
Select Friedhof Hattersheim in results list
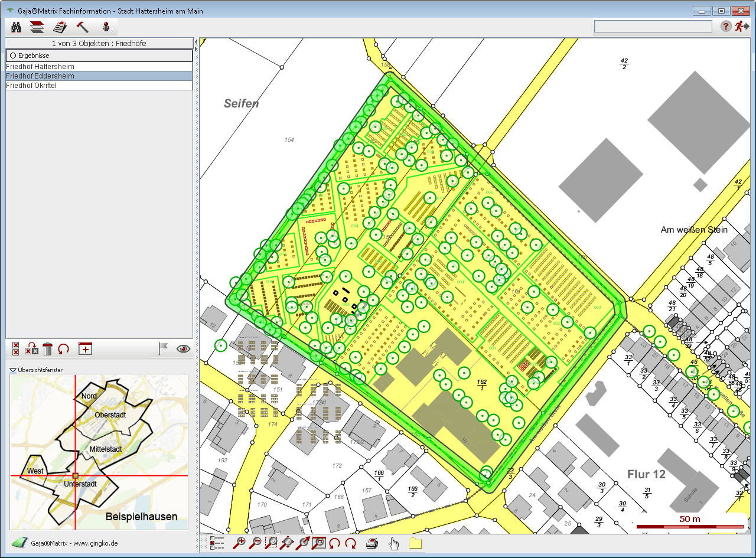click(40, 67)
